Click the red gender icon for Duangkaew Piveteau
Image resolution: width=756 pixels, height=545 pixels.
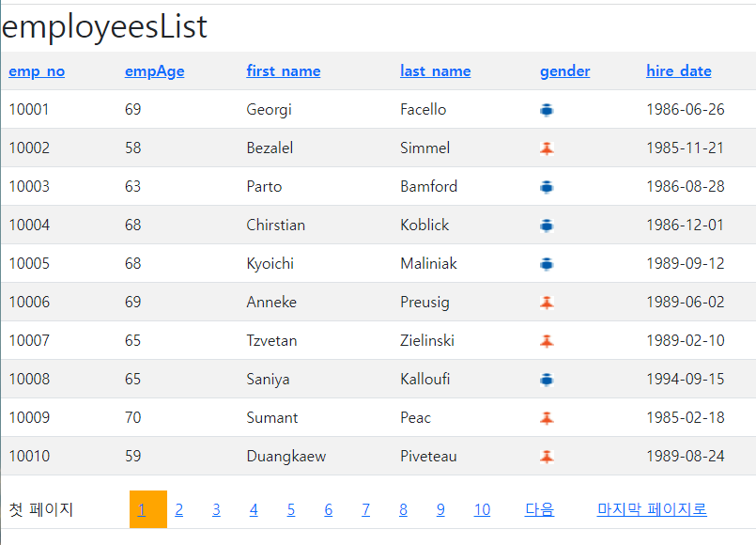pos(547,457)
